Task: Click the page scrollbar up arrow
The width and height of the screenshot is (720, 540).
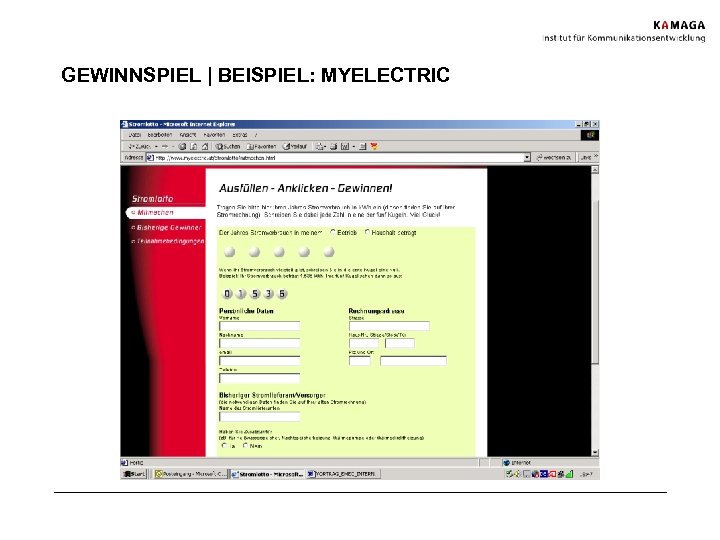Action: (595, 170)
